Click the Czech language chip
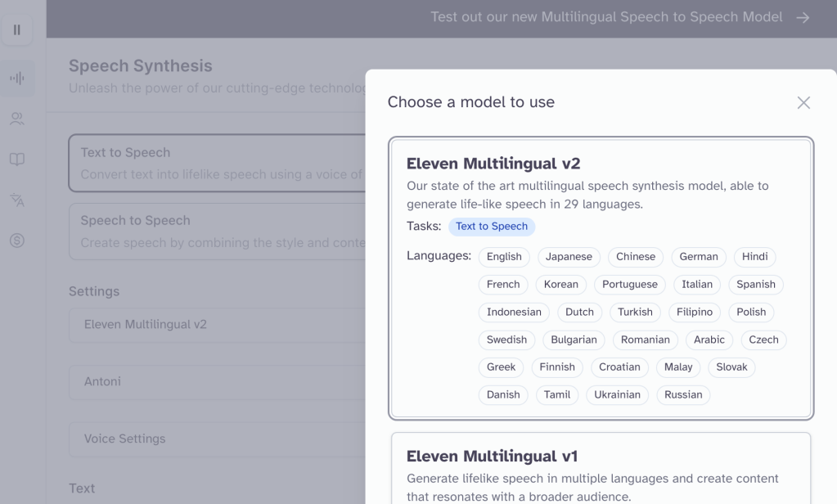The height and width of the screenshot is (504, 837). (x=764, y=340)
